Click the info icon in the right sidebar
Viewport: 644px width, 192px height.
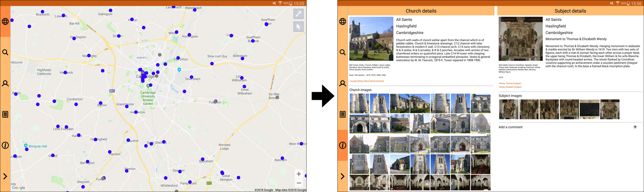pos(342,145)
